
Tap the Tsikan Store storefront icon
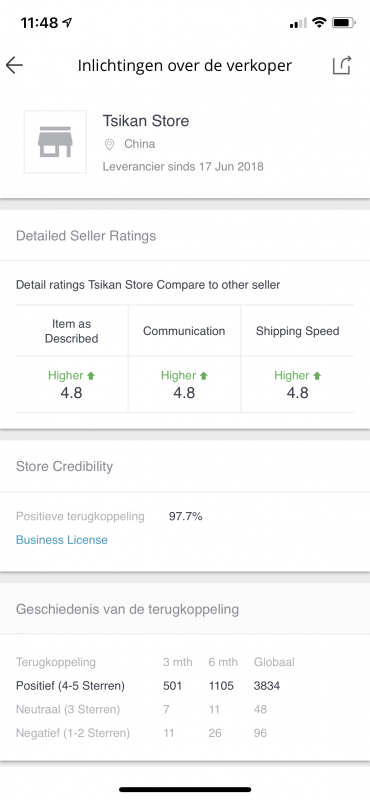click(x=55, y=142)
